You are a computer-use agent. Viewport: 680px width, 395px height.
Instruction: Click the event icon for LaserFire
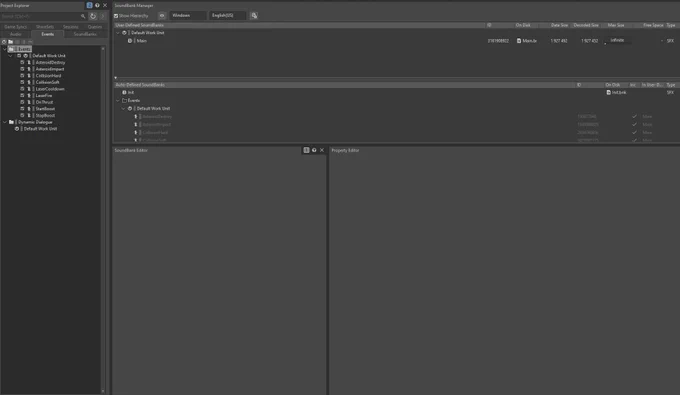coord(29,95)
